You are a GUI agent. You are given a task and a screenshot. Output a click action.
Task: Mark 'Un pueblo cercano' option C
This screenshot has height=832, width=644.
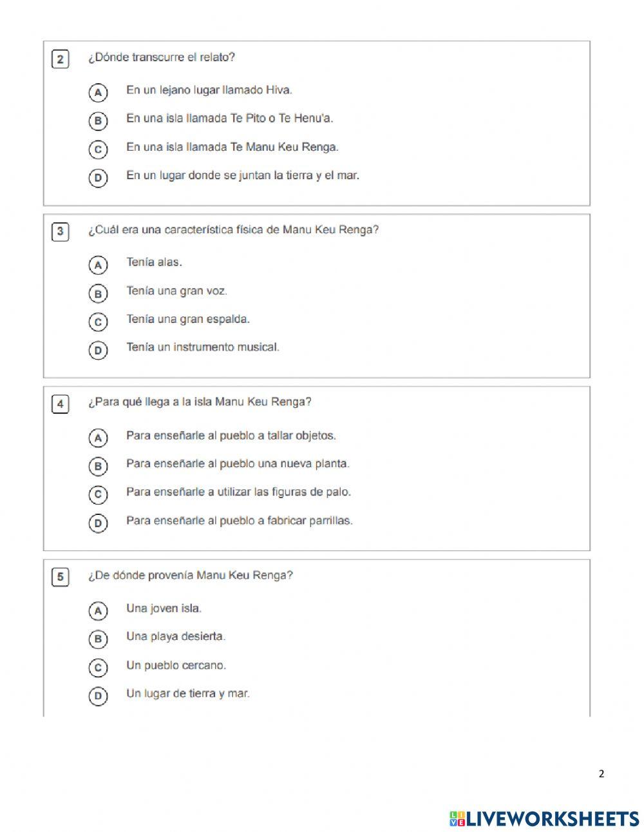tap(98, 668)
